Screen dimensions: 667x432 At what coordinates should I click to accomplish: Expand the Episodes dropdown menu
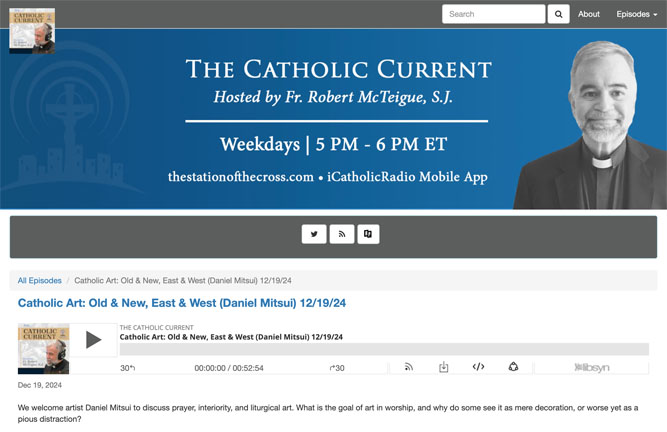pos(636,14)
